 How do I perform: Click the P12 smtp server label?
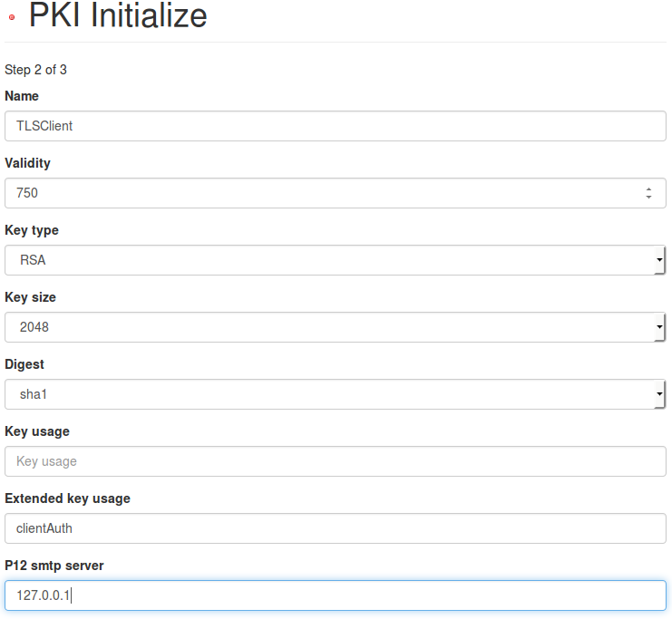pos(54,566)
